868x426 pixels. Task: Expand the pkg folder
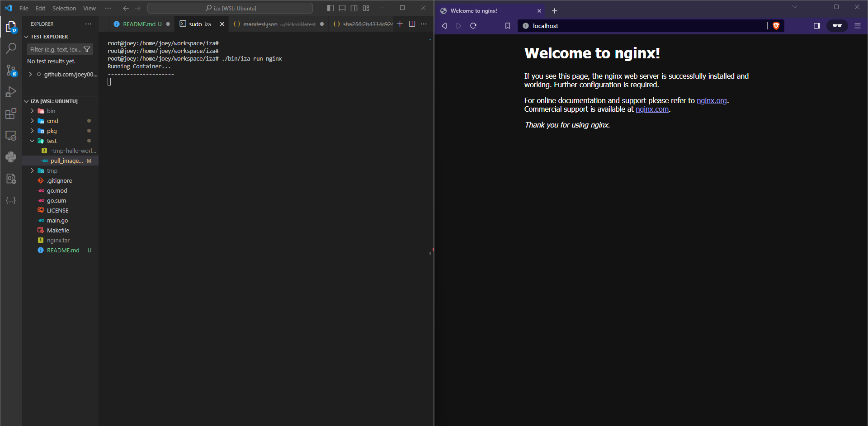tap(32, 131)
